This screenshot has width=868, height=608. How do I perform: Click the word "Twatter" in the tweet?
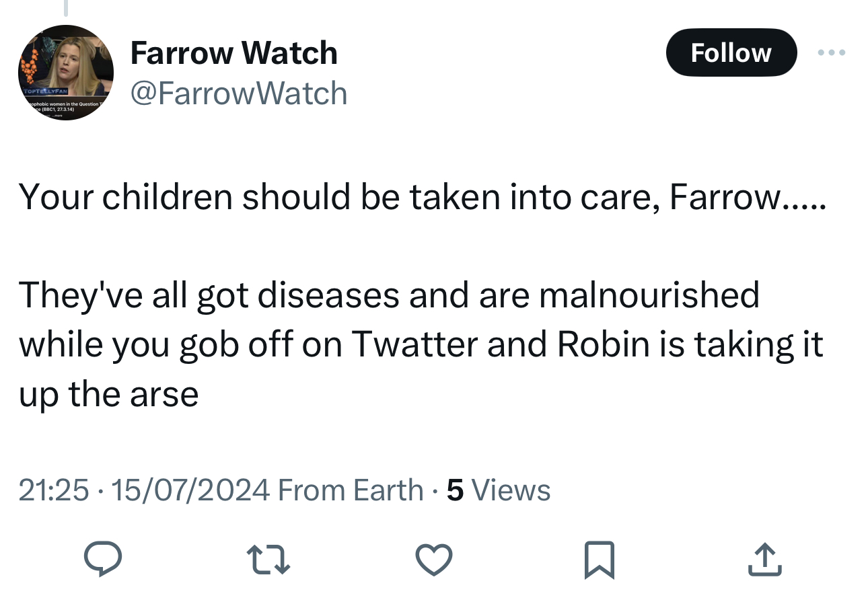(416, 344)
